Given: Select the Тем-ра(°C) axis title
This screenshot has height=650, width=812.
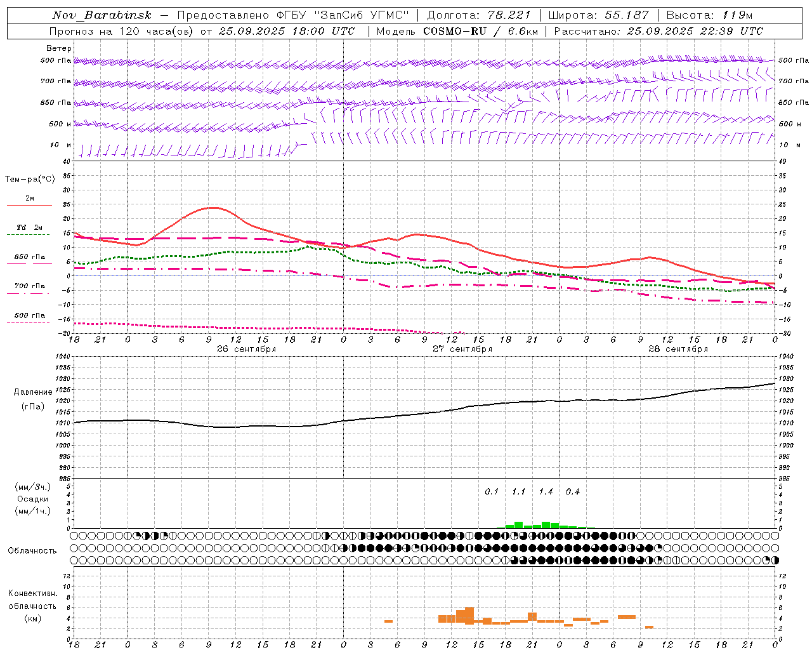Looking at the screenshot, I should (x=30, y=180).
